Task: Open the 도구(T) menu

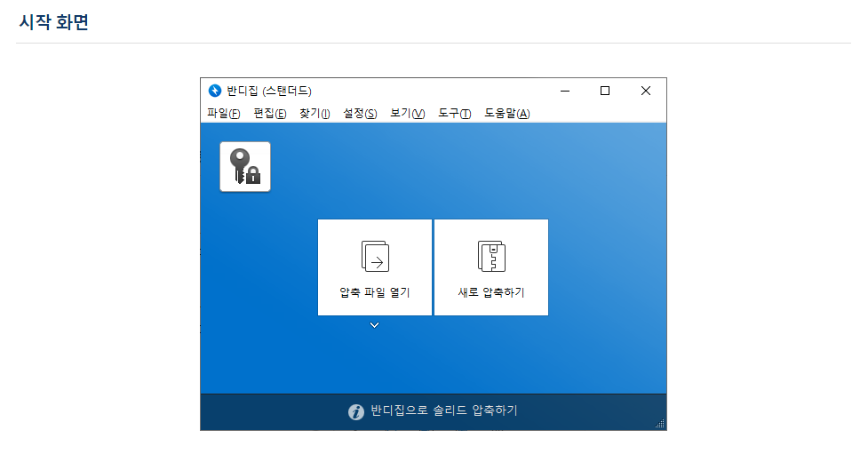Action: pos(455,114)
